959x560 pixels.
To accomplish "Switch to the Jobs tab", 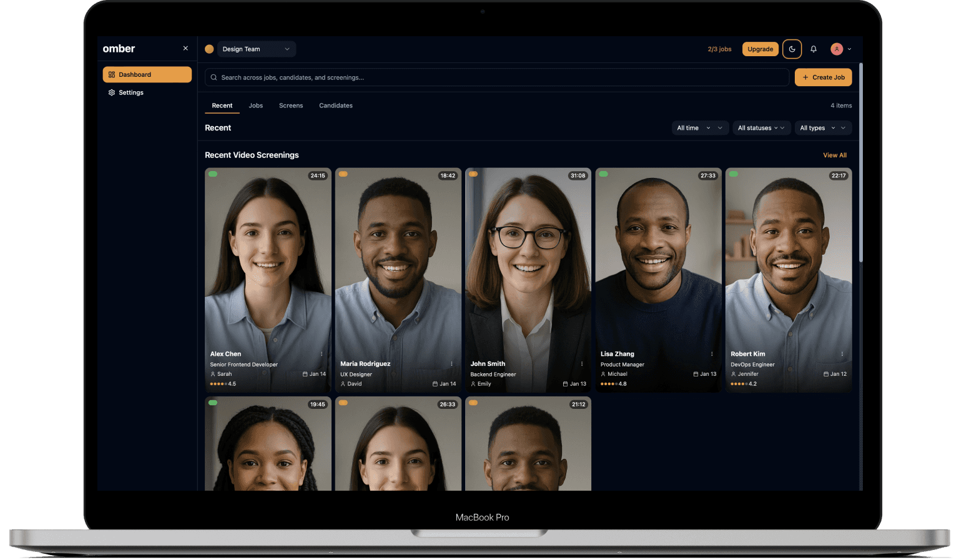I will 256,106.
